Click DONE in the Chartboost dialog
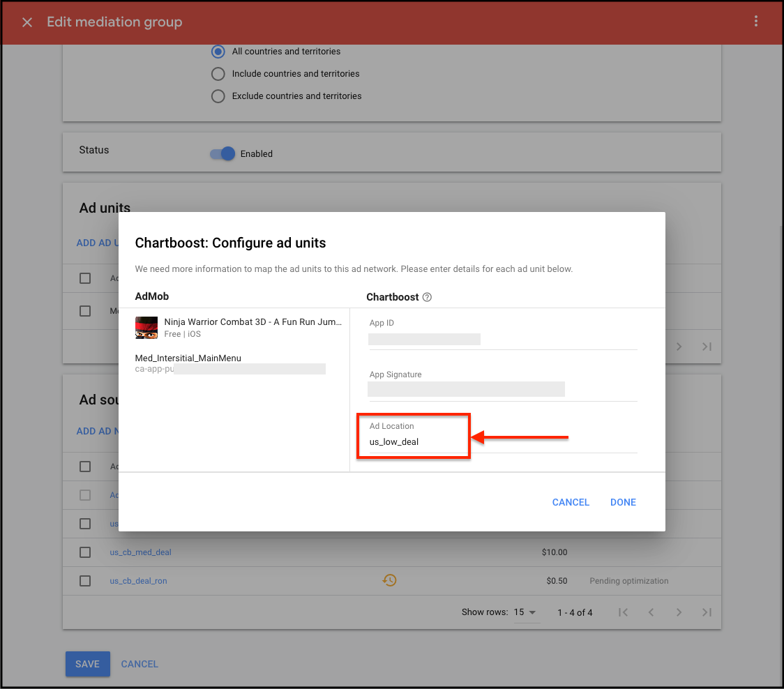 (623, 502)
